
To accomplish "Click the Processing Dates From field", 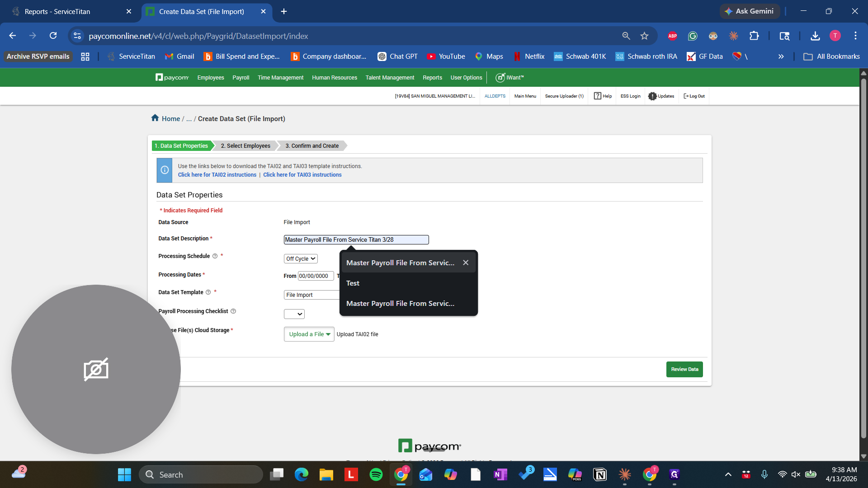I will point(315,276).
